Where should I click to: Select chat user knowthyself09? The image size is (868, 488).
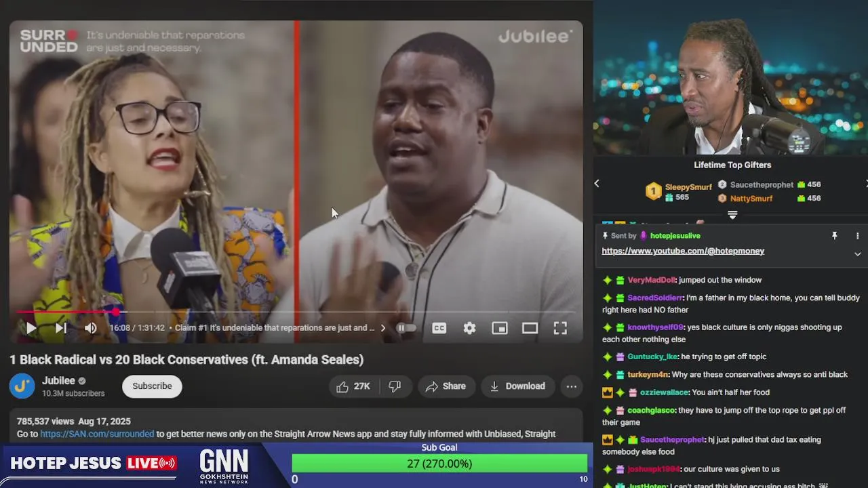pos(656,327)
